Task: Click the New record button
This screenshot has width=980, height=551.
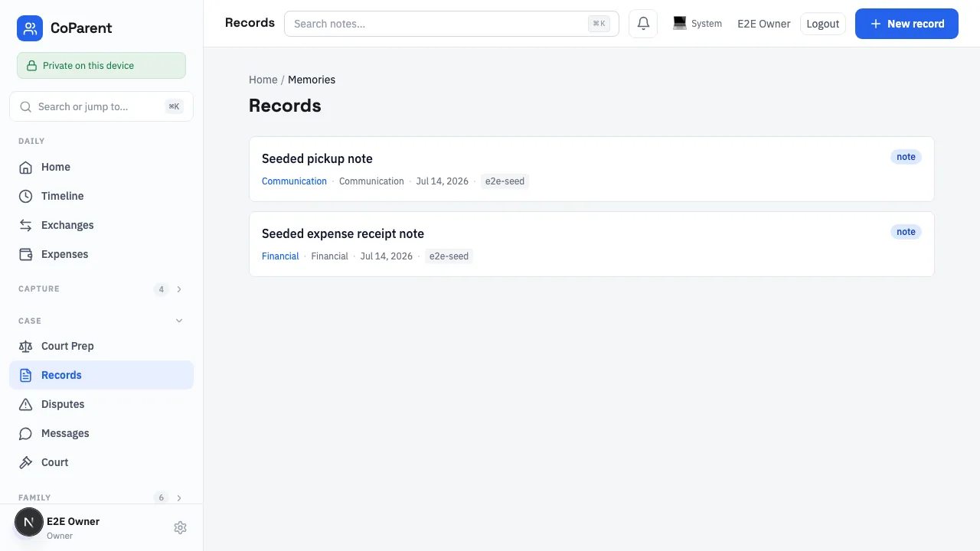Action: tap(906, 24)
